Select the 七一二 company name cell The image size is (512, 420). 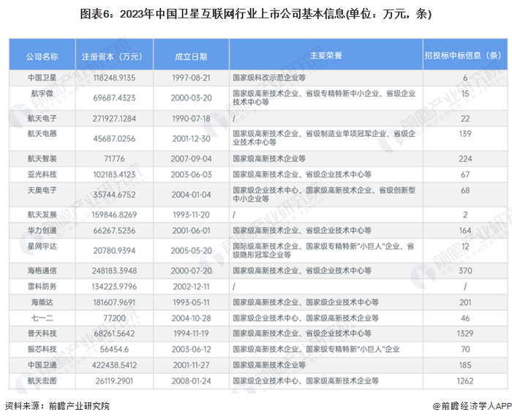[42, 318]
